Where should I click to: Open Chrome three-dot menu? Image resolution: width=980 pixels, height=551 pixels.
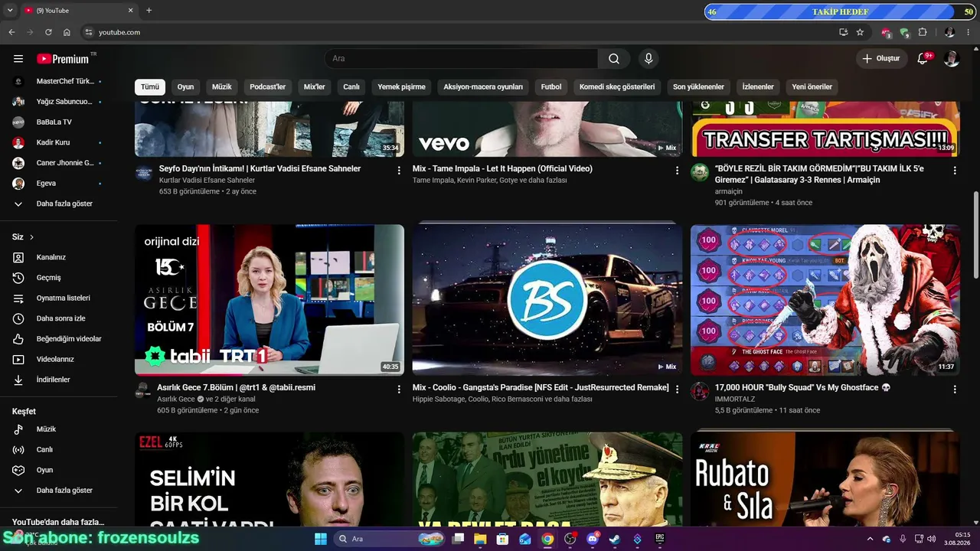click(969, 32)
